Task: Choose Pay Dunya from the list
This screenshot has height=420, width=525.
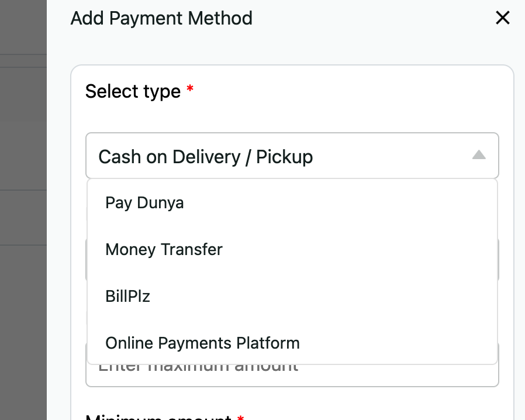Action: [x=144, y=203]
